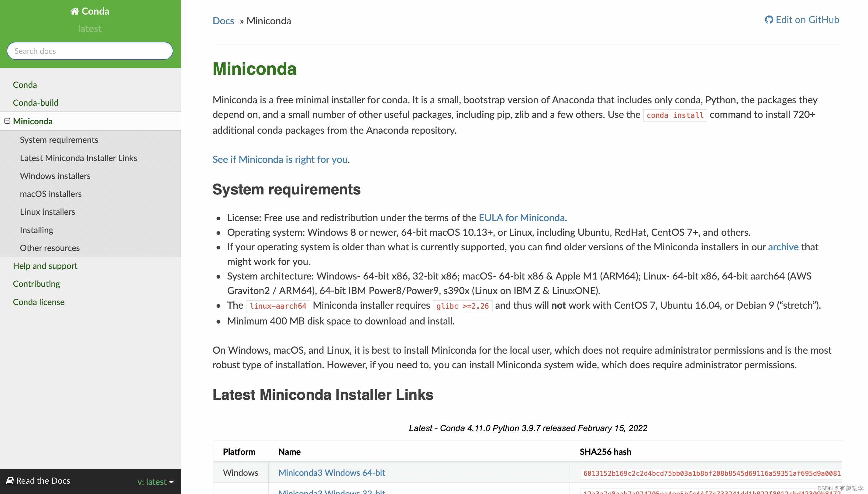The height and width of the screenshot is (494, 868).
Task: Click the Read the Docs book icon
Action: 10,480
